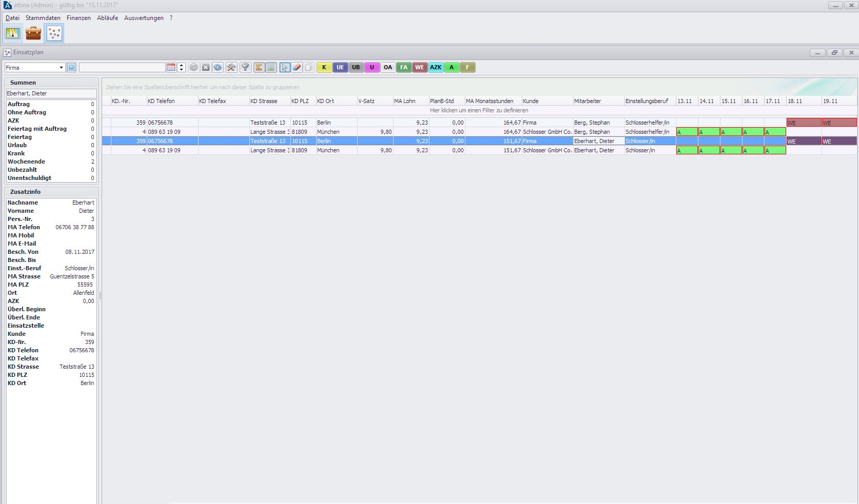Select the grey UB status button
859x504 pixels.
356,67
